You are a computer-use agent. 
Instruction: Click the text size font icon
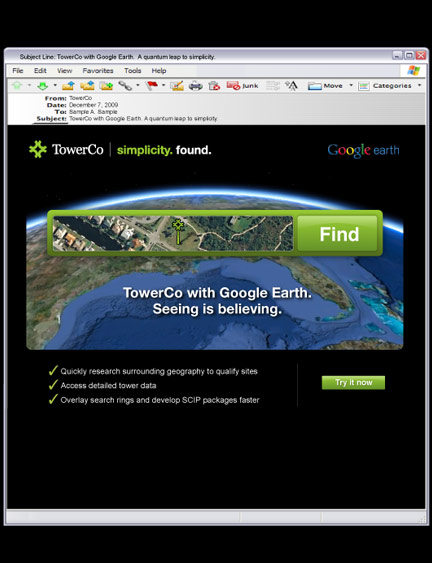[x=291, y=86]
